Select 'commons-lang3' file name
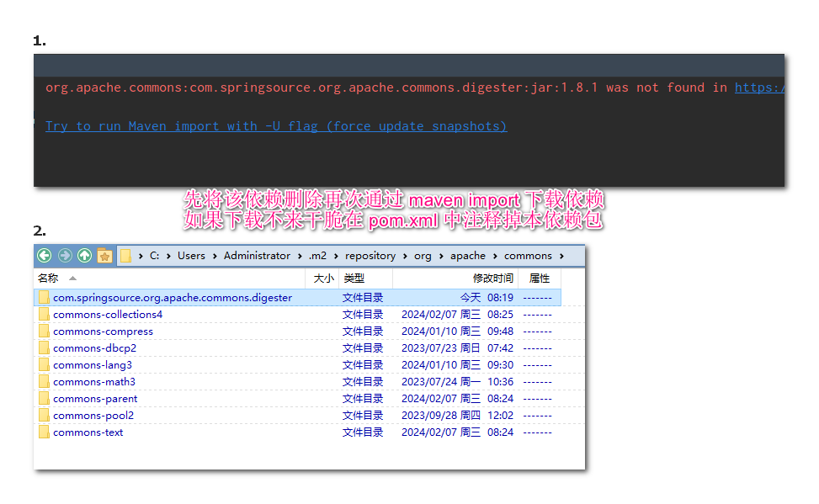The image size is (819, 504). click(x=93, y=365)
